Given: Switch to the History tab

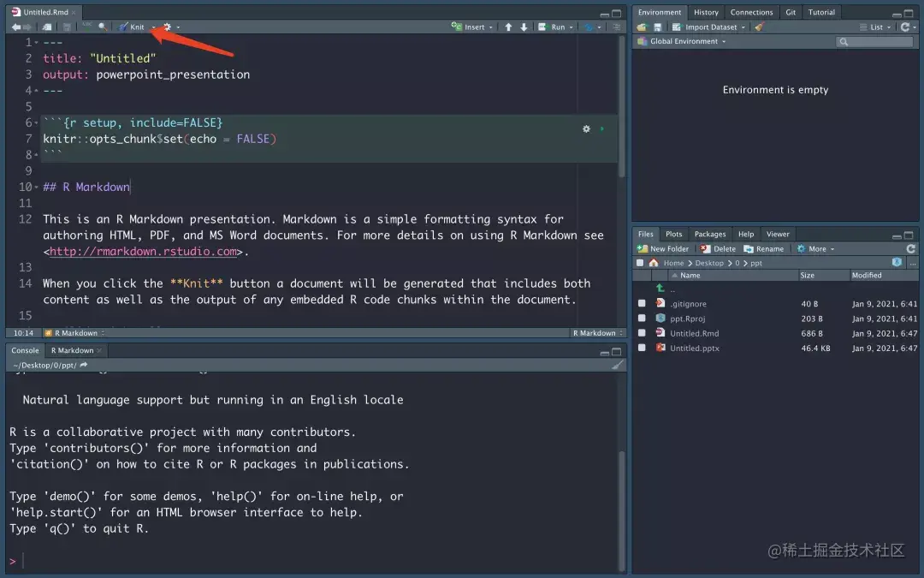Looking at the screenshot, I should (x=706, y=12).
